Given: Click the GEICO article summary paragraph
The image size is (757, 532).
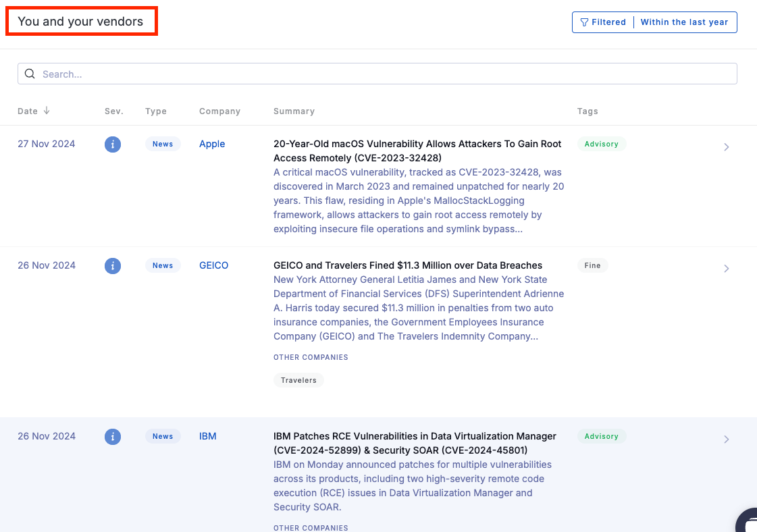Looking at the screenshot, I should pyautogui.click(x=419, y=308).
